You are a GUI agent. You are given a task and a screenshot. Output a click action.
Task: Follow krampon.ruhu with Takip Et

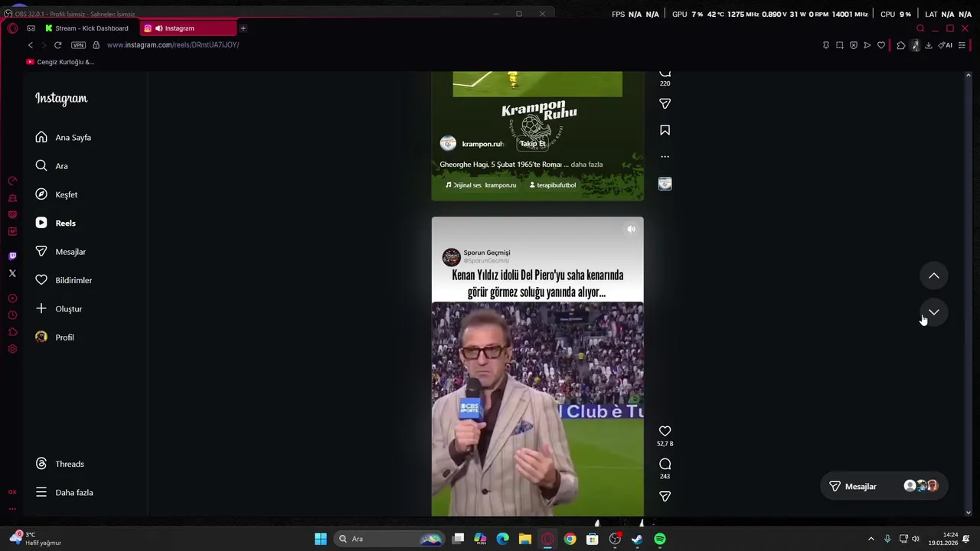pos(532,144)
